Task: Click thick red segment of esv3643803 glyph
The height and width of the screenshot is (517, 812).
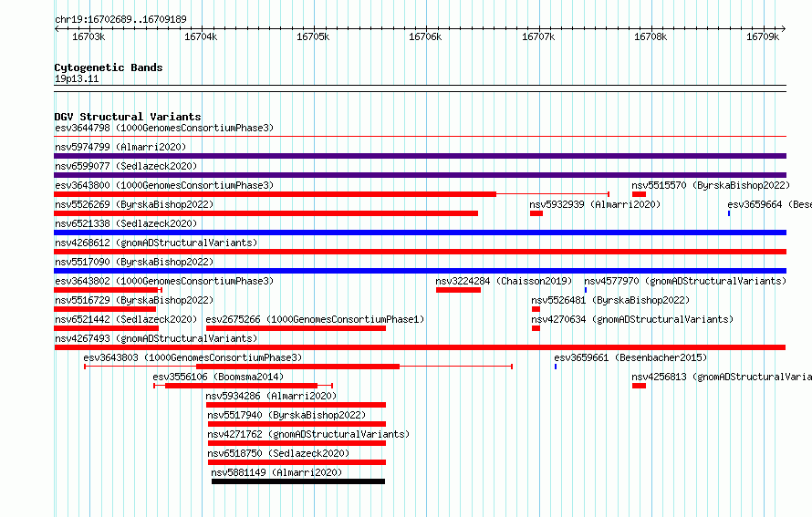Action: [x=297, y=367]
